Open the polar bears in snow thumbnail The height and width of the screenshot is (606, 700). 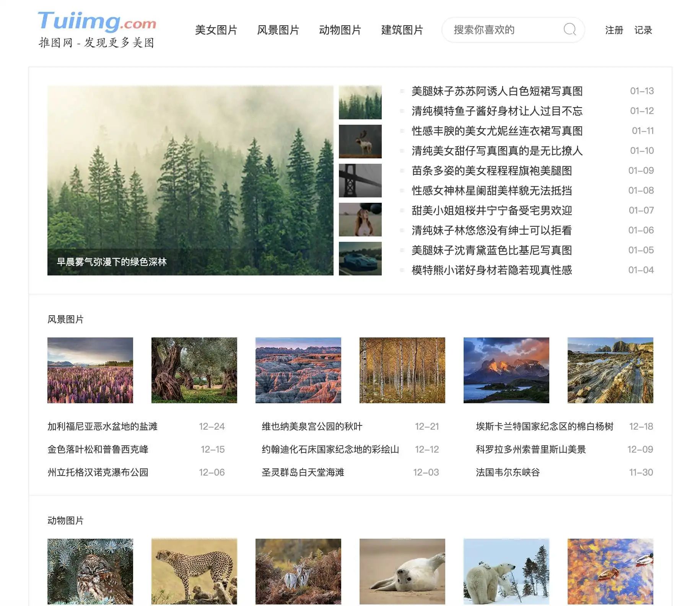[x=506, y=572]
